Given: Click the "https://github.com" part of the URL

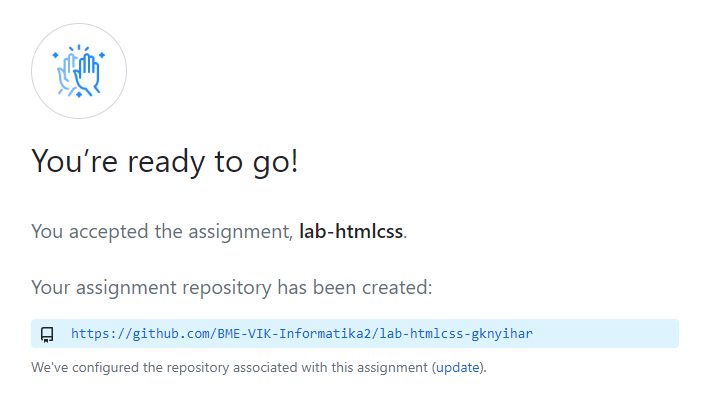Looking at the screenshot, I should click(x=129, y=334).
